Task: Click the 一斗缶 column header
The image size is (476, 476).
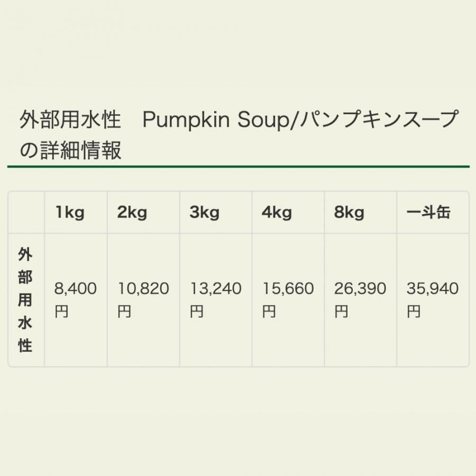Action: pyautogui.click(x=433, y=212)
